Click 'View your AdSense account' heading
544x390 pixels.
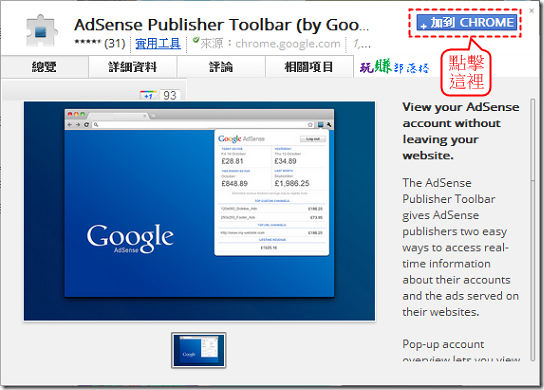tap(460, 131)
